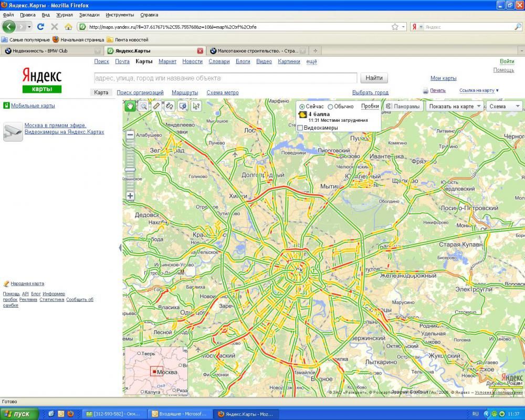
Task: Click the Войти login link
Action: coord(507,61)
